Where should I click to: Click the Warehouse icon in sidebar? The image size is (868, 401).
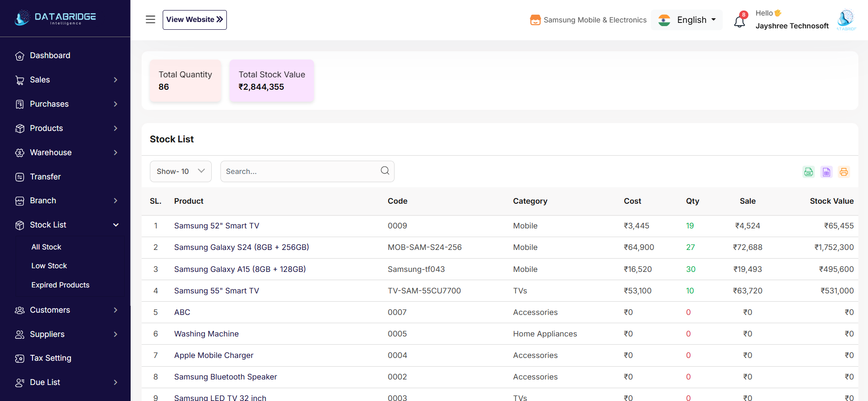tap(20, 153)
